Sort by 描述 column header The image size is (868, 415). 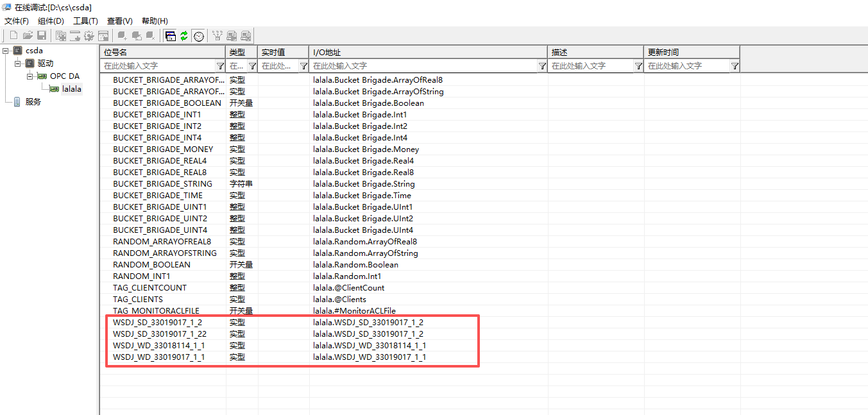click(x=596, y=53)
